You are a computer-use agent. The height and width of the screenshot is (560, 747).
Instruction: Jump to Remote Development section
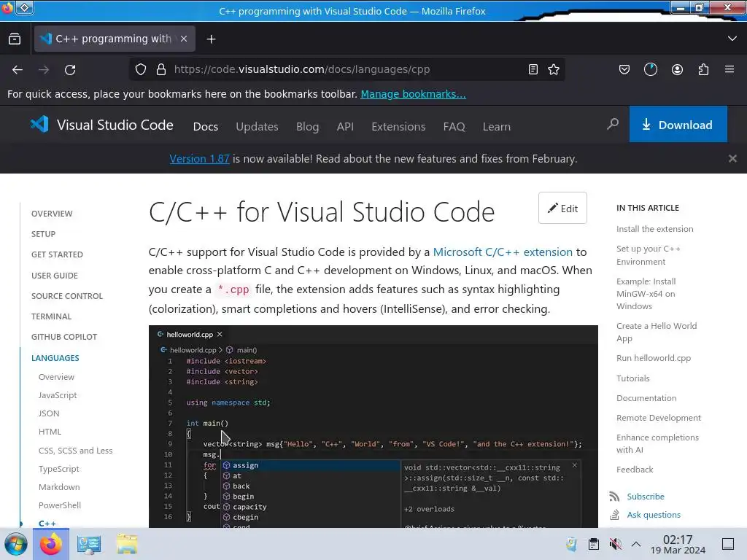coord(659,418)
